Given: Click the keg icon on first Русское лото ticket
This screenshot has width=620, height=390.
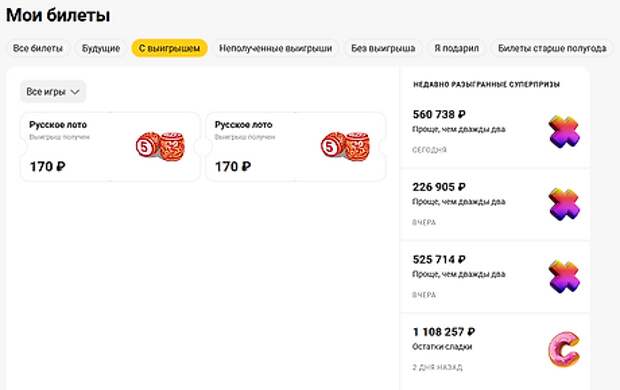Looking at the screenshot, I should (160, 146).
